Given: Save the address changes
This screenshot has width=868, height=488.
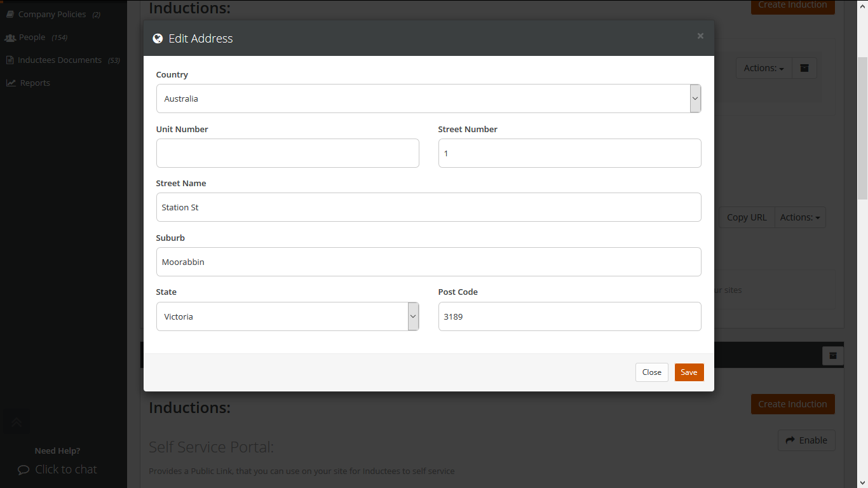Looking at the screenshot, I should click(x=689, y=372).
